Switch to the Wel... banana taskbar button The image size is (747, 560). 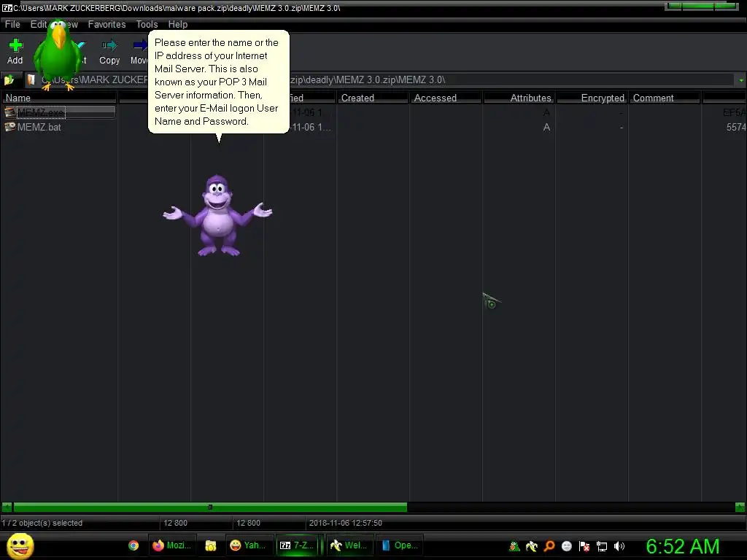349,545
